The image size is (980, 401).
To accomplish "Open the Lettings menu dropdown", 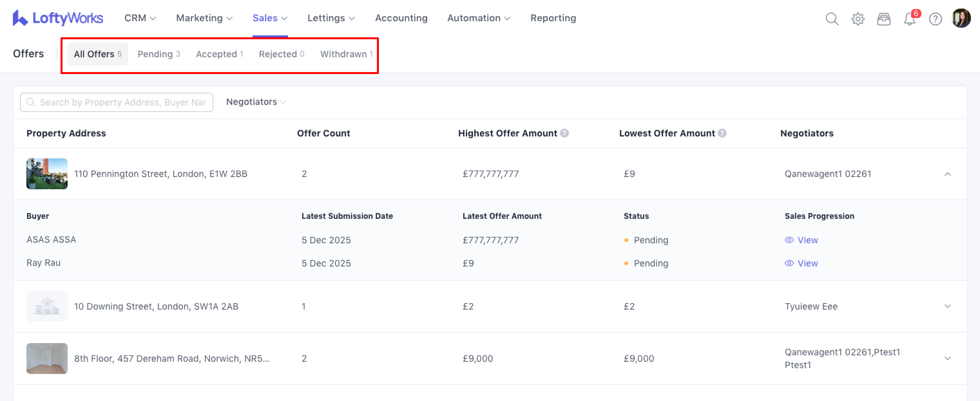I will pyautogui.click(x=331, y=18).
